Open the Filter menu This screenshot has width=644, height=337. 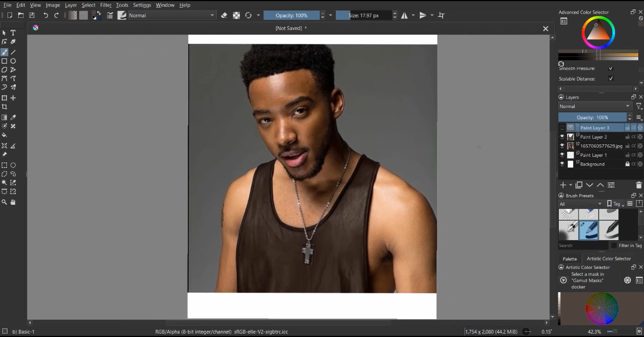pyautogui.click(x=105, y=5)
